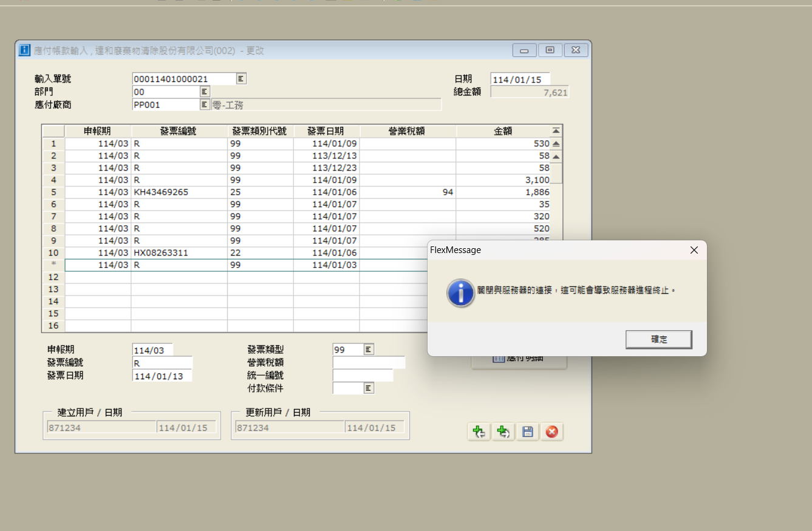This screenshot has width=812, height=531.
Task: Click the add-next record green plus icon
Action: (503, 431)
